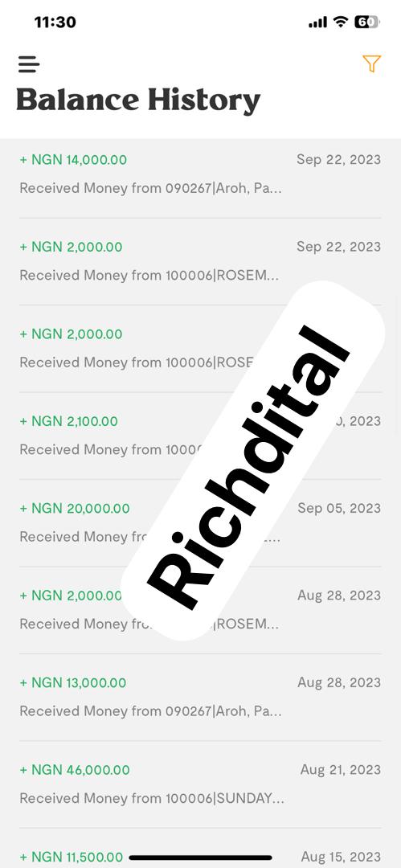Open the NGN 20,000.00 Sep 05 transaction
The height and width of the screenshot is (868, 401).
tap(200, 522)
